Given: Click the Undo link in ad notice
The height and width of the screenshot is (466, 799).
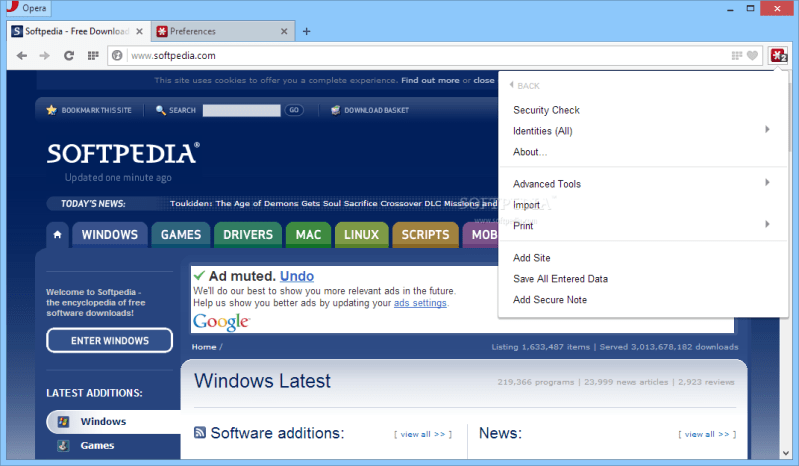Looking at the screenshot, I should (x=297, y=276).
